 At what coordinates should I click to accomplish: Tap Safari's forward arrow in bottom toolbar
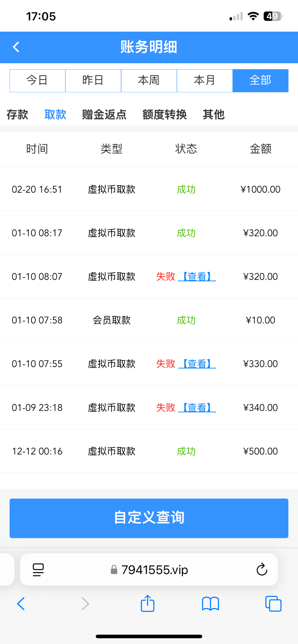[85, 604]
